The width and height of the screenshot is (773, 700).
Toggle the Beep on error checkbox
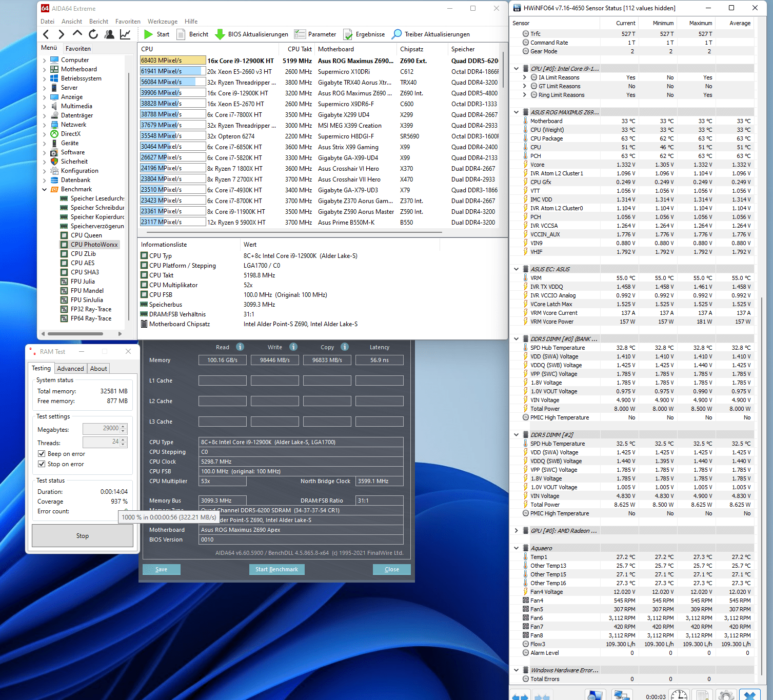tap(42, 454)
